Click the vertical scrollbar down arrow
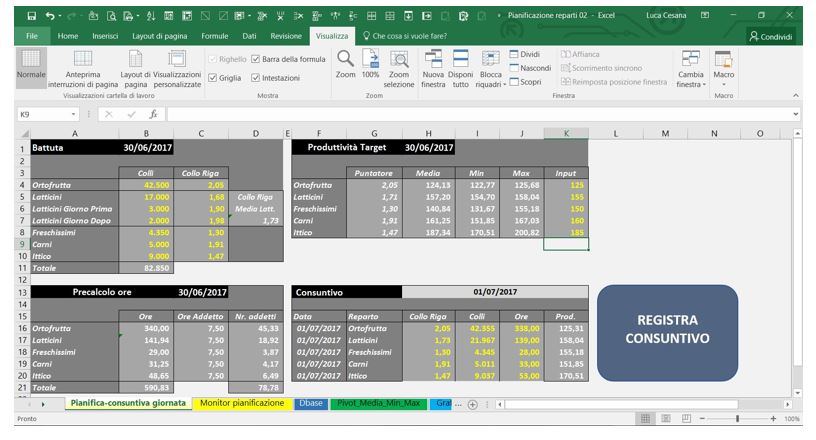This screenshot has height=440, width=816. [x=797, y=394]
